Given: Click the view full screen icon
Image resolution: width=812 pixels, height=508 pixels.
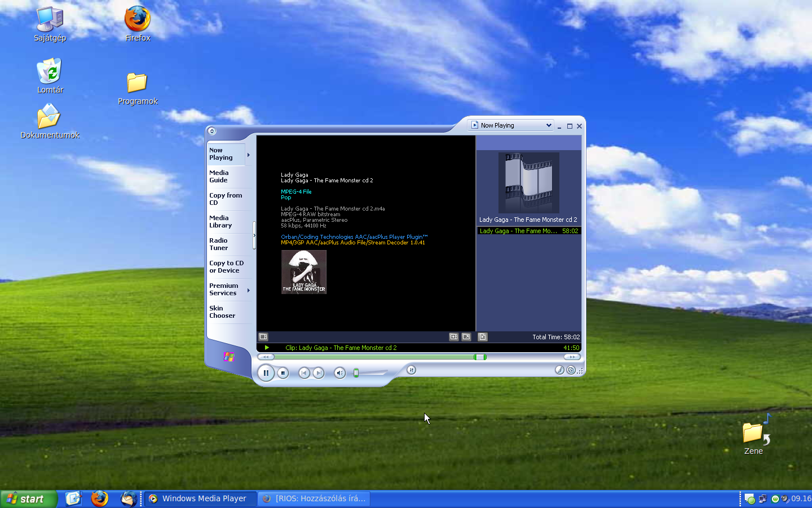Looking at the screenshot, I should click(x=466, y=337).
